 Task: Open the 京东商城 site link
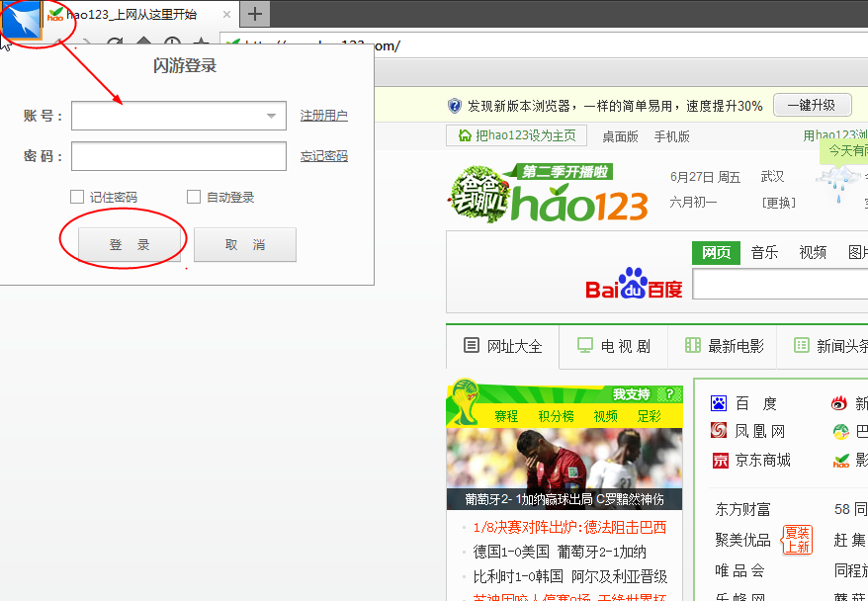point(763,460)
